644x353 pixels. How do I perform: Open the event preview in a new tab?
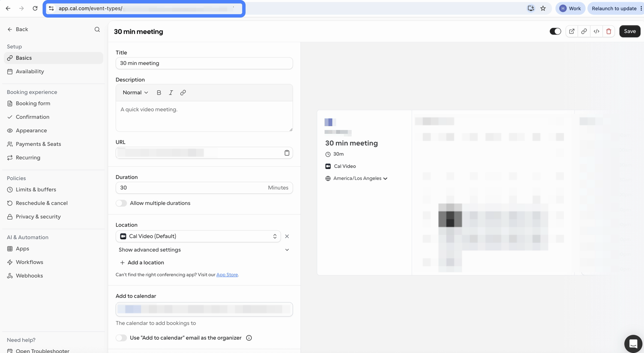pos(571,31)
